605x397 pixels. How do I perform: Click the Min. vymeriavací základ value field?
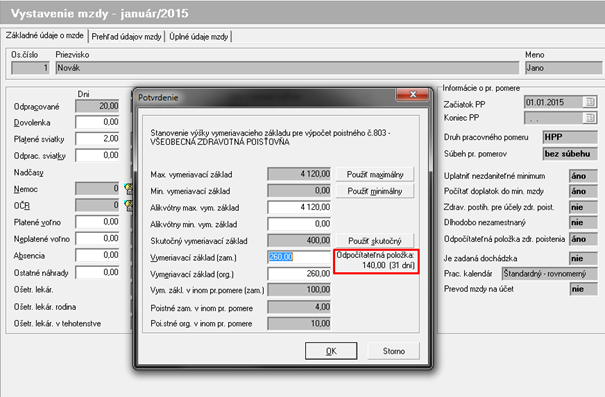(299, 191)
